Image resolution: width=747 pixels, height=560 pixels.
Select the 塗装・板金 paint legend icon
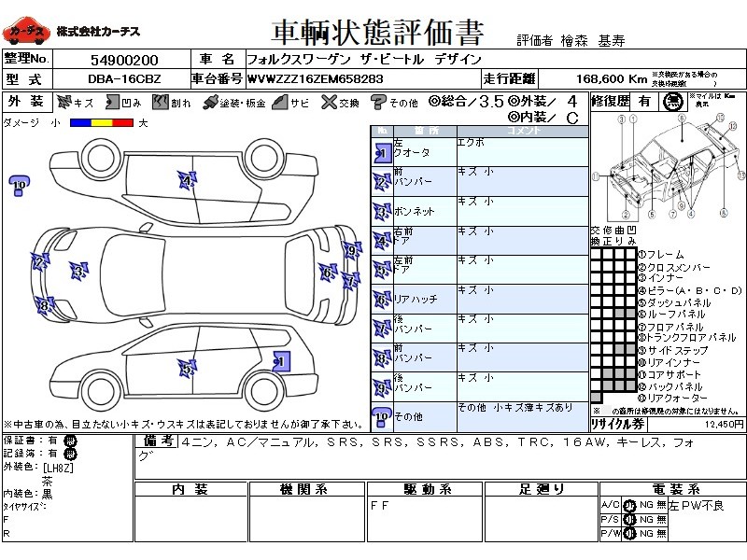click(211, 103)
